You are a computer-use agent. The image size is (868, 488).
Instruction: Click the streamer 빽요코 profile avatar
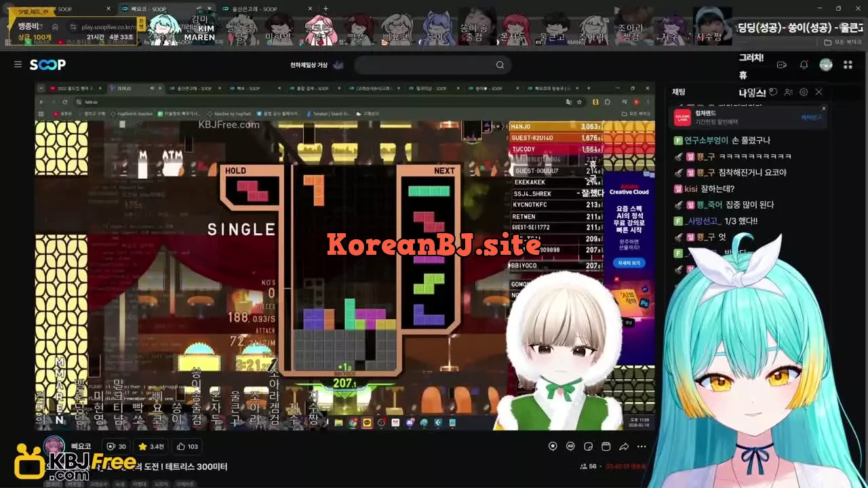(54, 446)
